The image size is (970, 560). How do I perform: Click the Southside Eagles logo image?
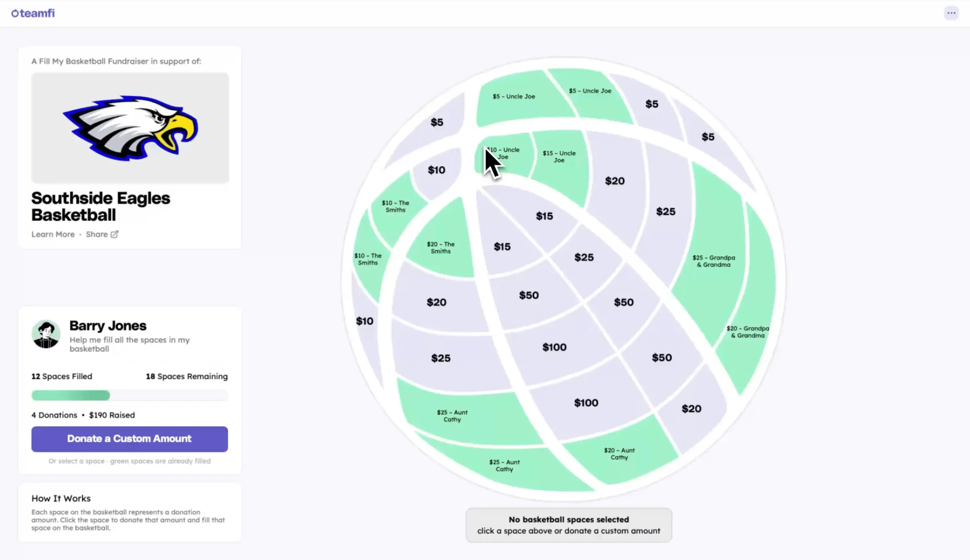pos(130,128)
